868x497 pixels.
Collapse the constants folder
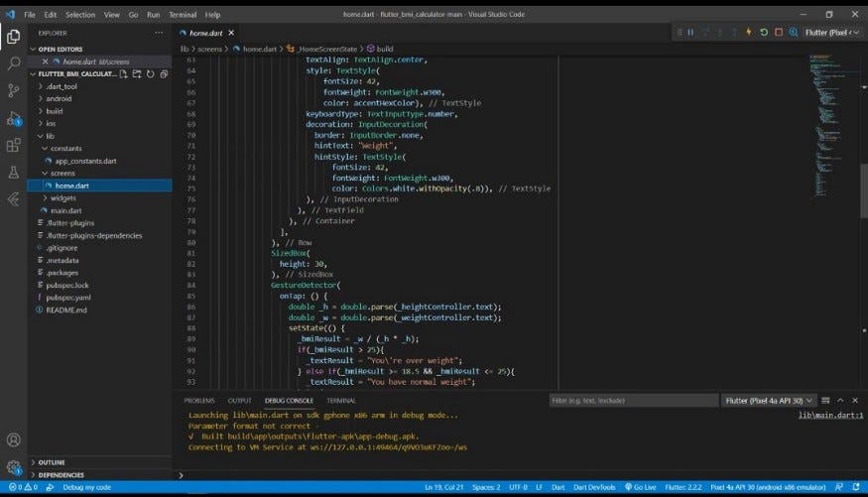pyautogui.click(x=65, y=149)
